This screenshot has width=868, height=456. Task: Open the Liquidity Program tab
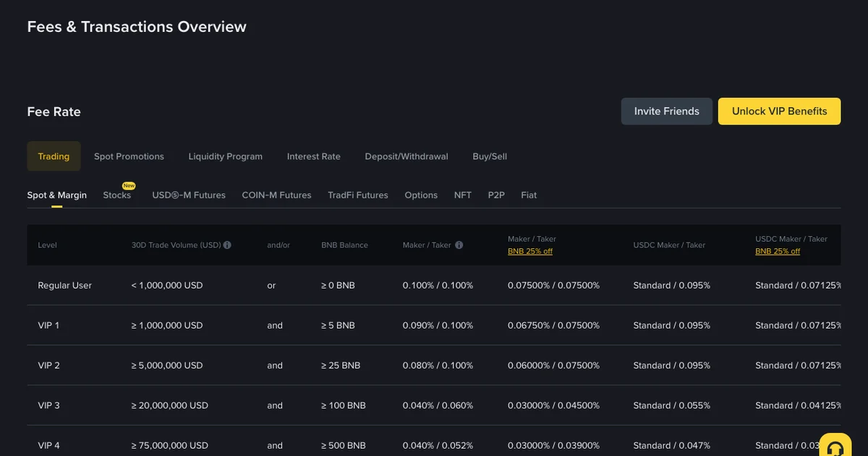pyautogui.click(x=226, y=156)
